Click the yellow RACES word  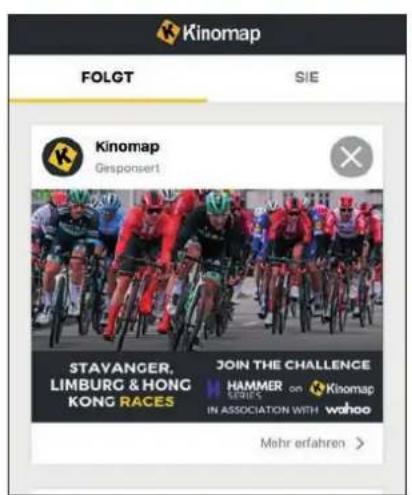147,402
